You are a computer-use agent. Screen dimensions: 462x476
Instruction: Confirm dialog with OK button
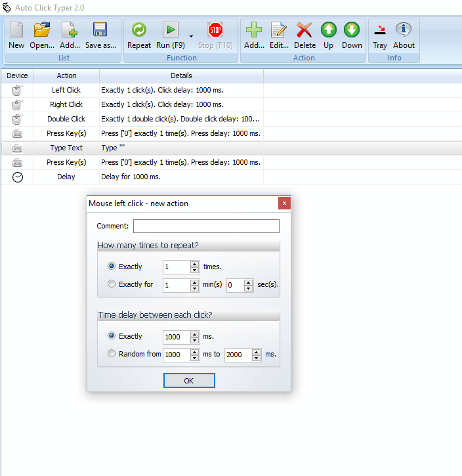pyautogui.click(x=189, y=381)
